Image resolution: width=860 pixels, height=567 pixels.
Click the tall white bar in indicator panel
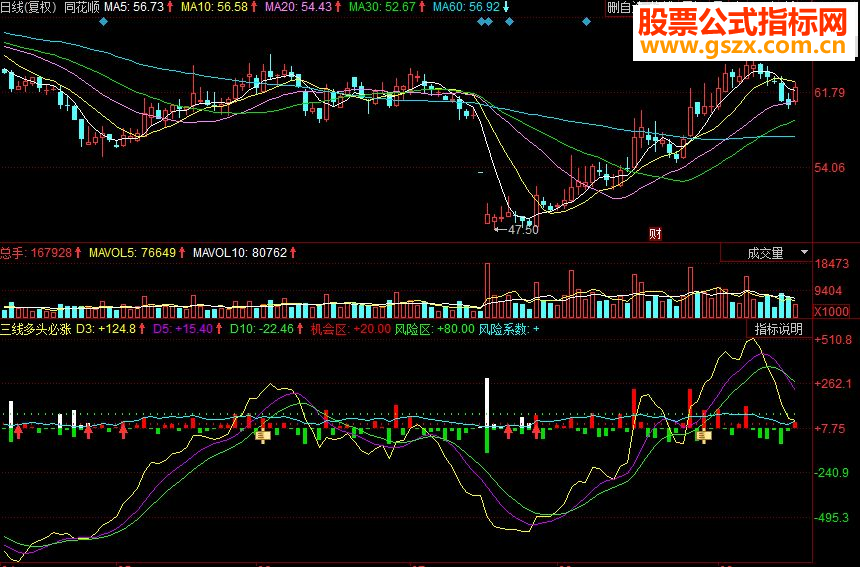pyautogui.click(x=486, y=402)
